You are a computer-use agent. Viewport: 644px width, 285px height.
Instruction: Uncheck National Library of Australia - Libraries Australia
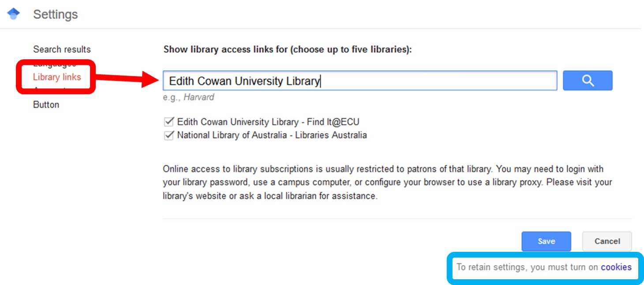168,135
